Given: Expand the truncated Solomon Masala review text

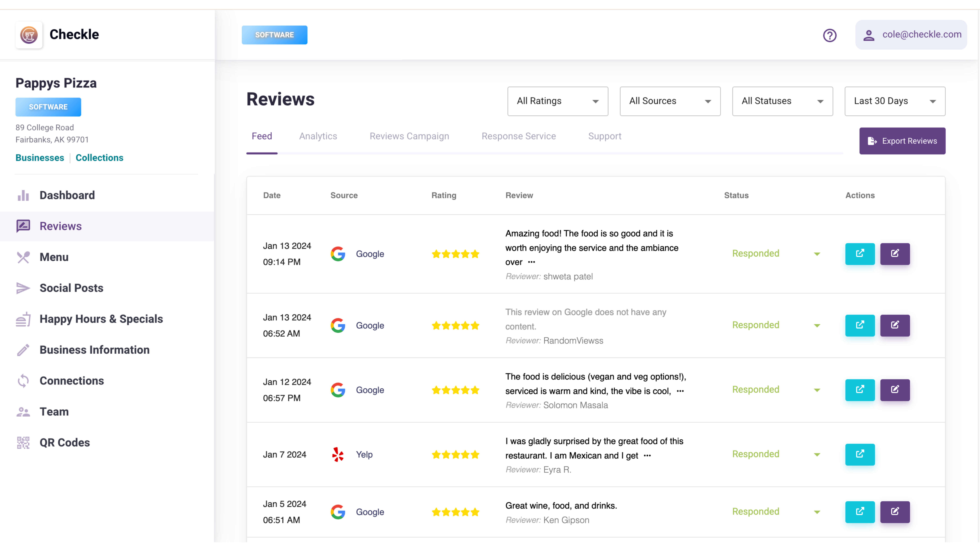Looking at the screenshot, I should click(x=680, y=391).
